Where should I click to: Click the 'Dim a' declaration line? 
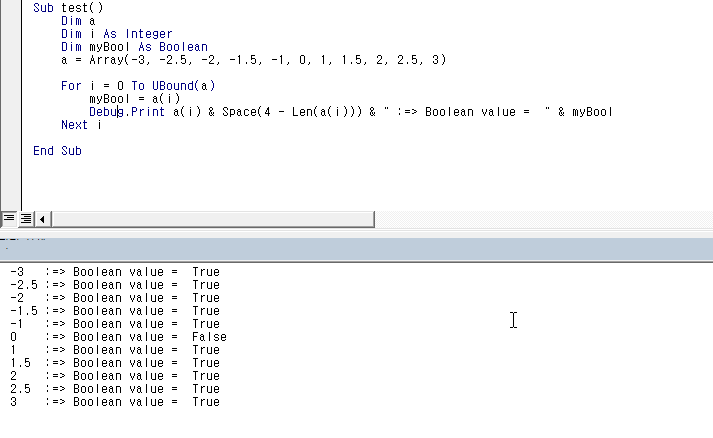(78, 21)
